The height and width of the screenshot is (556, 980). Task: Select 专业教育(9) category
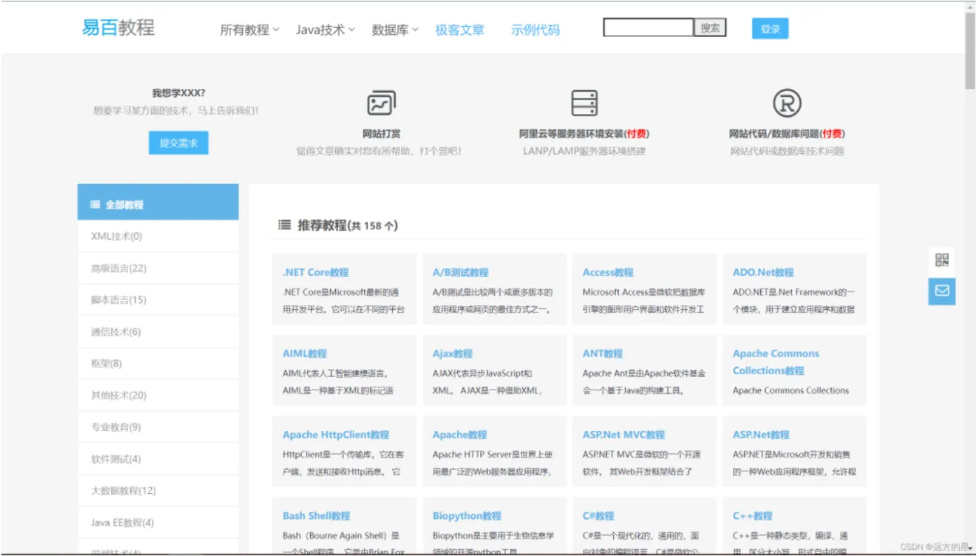point(158,427)
